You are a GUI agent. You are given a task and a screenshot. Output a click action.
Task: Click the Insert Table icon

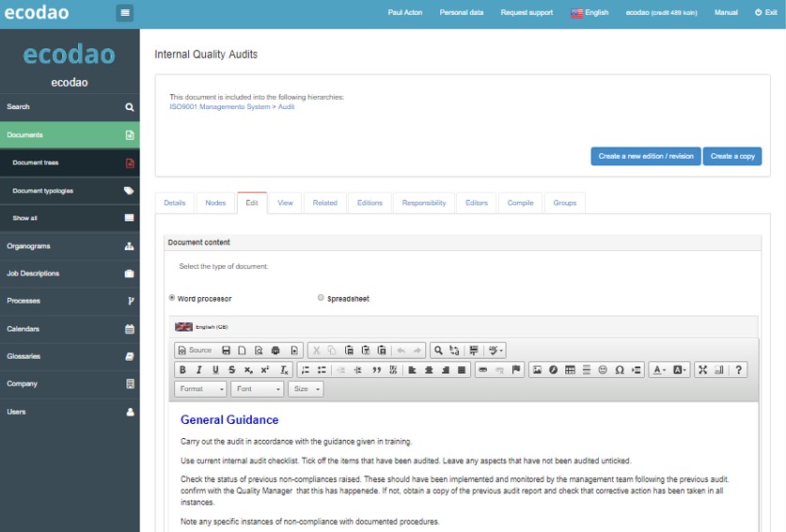570,369
